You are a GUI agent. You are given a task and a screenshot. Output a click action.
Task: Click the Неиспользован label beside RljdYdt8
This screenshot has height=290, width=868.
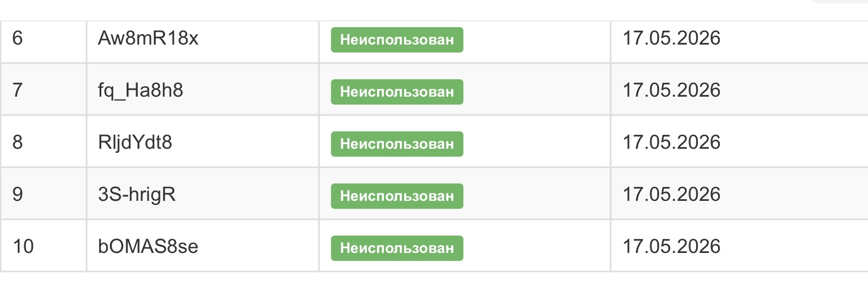(397, 144)
